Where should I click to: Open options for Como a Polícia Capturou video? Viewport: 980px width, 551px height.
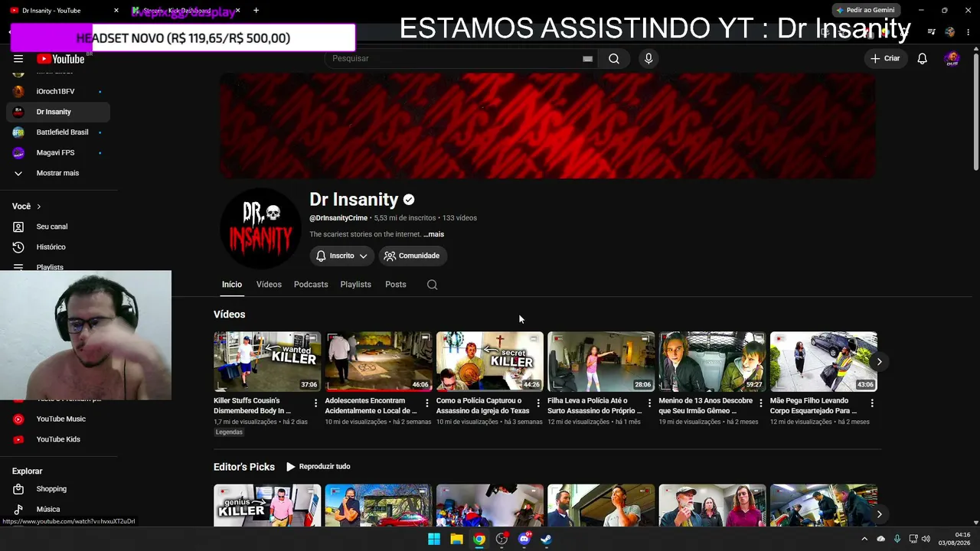click(538, 403)
